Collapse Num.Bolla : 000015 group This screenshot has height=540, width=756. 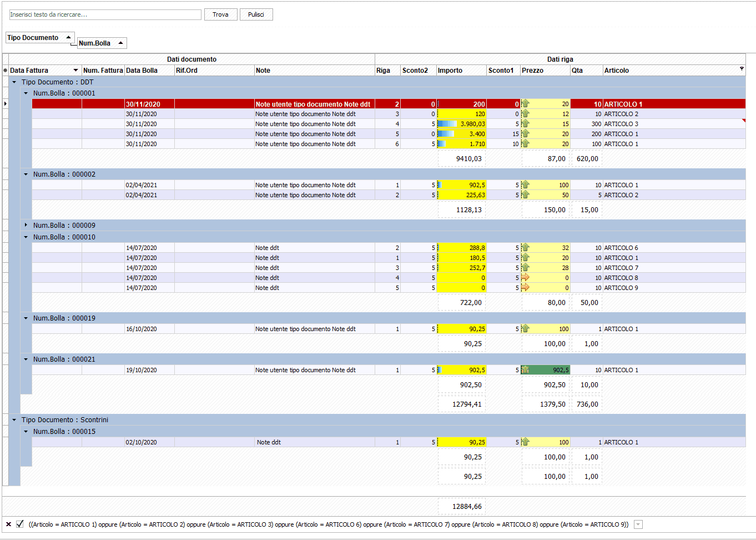point(26,432)
